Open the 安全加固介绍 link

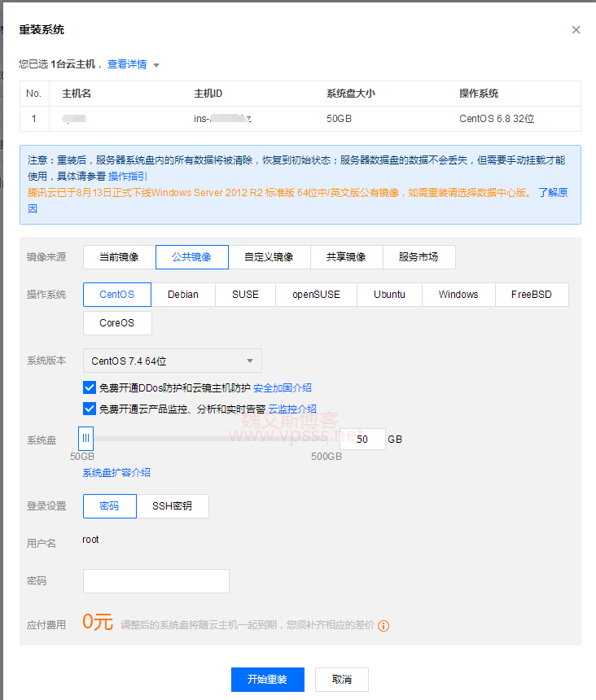[x=283, y=388]
